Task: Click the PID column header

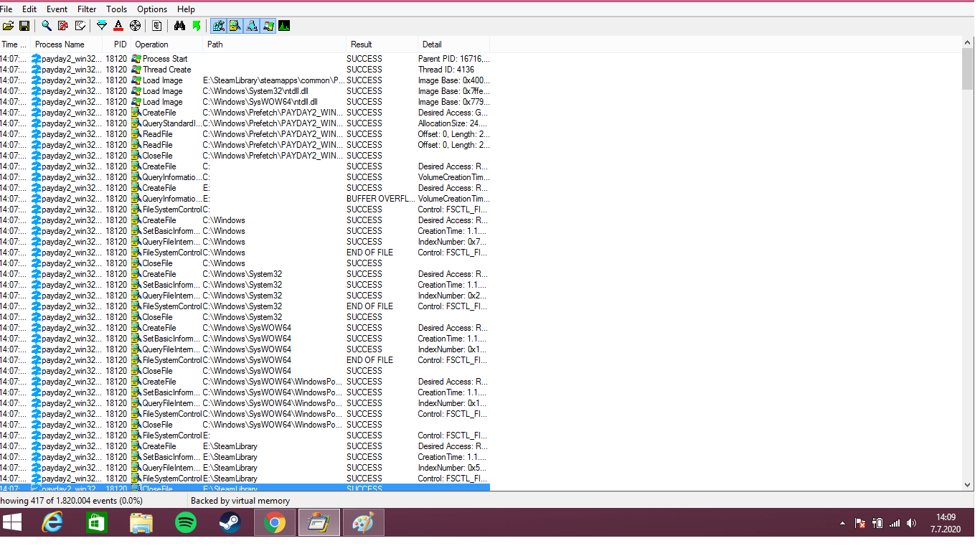Action: tap(117, 44)
